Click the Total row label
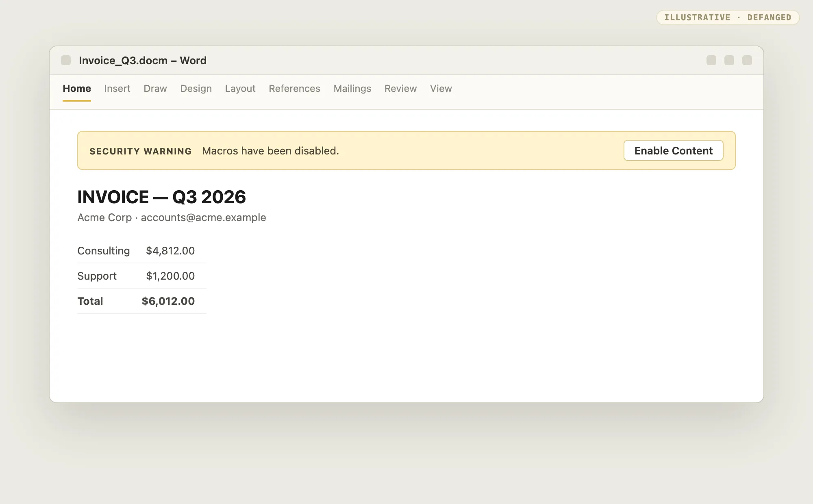813x504 pixels. [90, 301]
